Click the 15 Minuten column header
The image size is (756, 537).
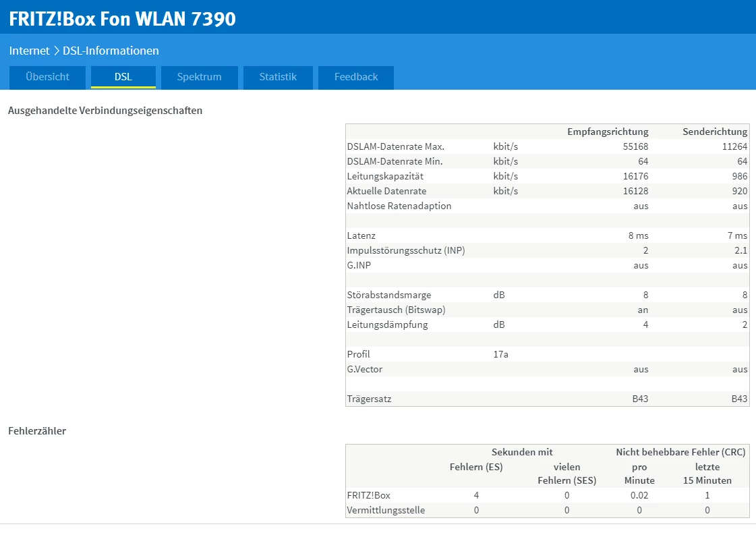click(x=707, y=480)
